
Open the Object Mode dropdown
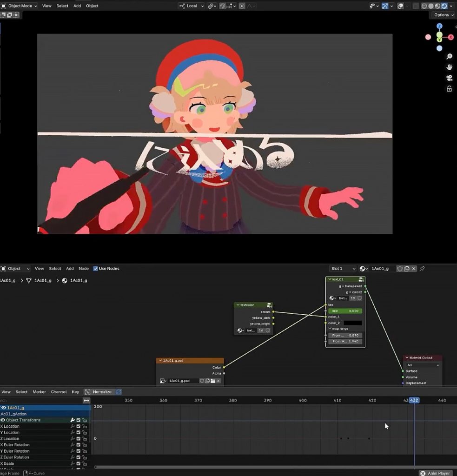19,6
